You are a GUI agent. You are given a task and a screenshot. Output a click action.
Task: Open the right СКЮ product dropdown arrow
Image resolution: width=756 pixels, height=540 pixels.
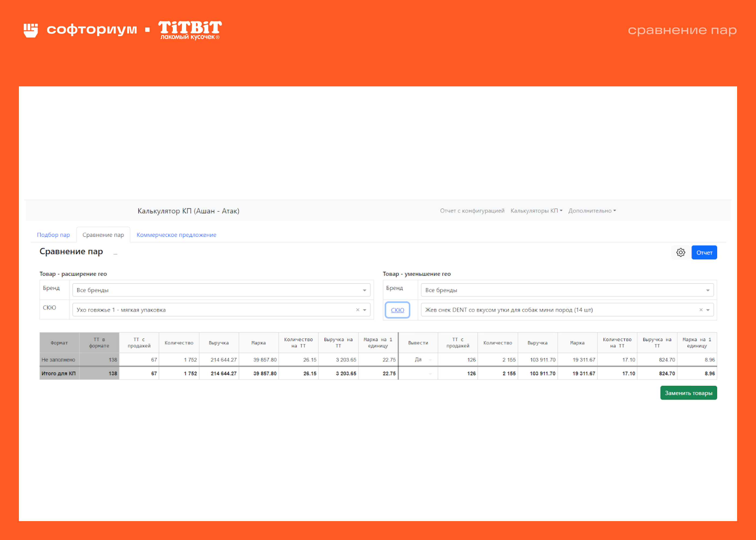708,310
